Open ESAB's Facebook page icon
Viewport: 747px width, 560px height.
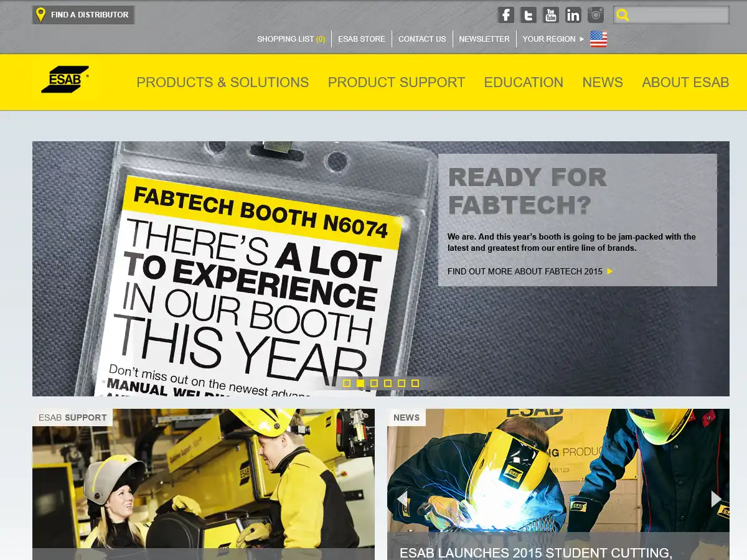506,15
